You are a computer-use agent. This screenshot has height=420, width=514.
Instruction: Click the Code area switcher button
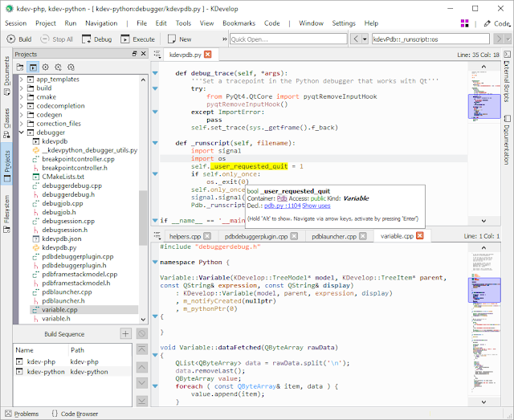point(497,23)
